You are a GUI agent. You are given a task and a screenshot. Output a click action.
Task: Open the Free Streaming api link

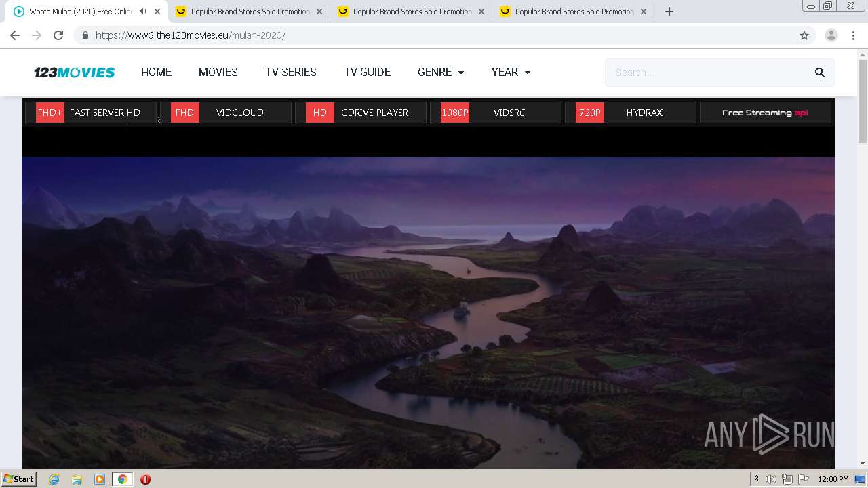pos(765,113)
